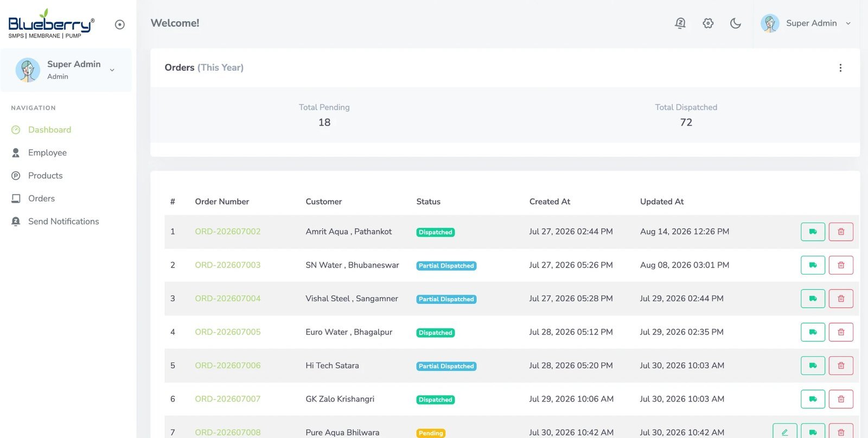Click the Total Dispatched value 72
Image resolution: width=868 pixels, height=438 pixels.
(x=686, y=123)
